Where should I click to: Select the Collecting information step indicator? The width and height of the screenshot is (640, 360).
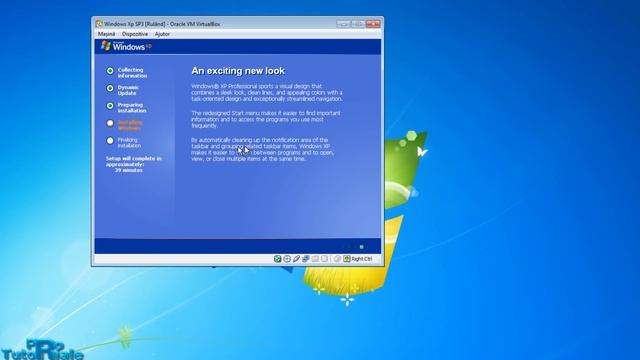pyautogui.click(x=110, y=71)
